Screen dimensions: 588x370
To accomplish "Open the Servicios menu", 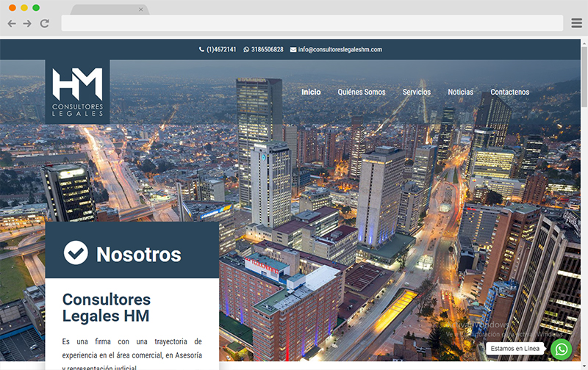I will click(417, 92).
